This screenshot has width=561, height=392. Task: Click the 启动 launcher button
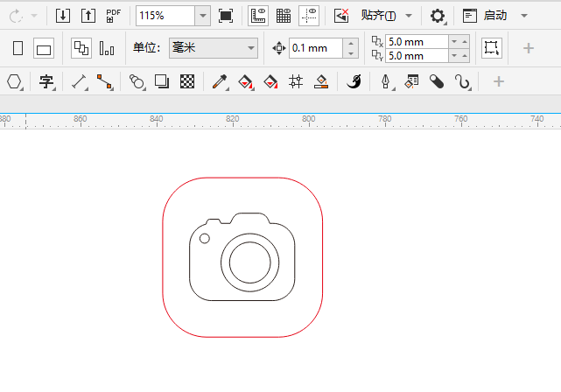[x=485, y=16]
